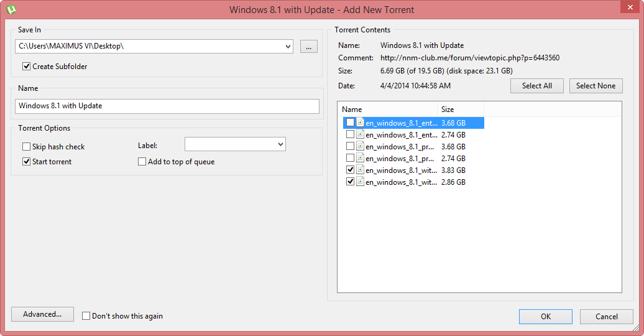The width and height of the screenshot is (644, 336).
Task: Click file icon of en_windows_8.1_pr 2.74 GB row
Action: click(360, 158)
